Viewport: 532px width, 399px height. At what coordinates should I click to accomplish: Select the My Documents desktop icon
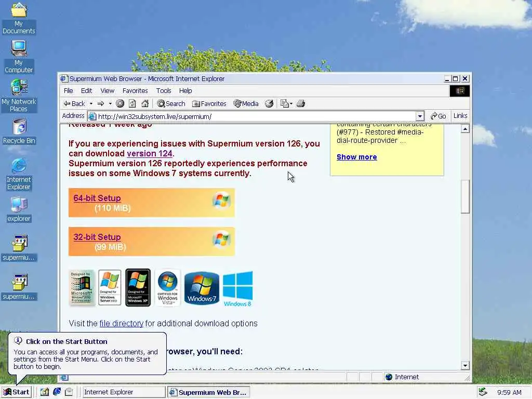click(19, 18)
